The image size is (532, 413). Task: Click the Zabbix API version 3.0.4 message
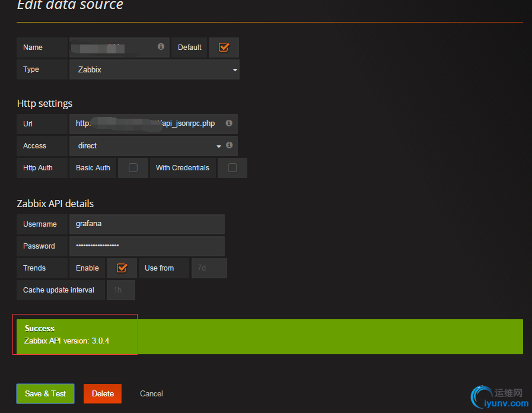66,341
